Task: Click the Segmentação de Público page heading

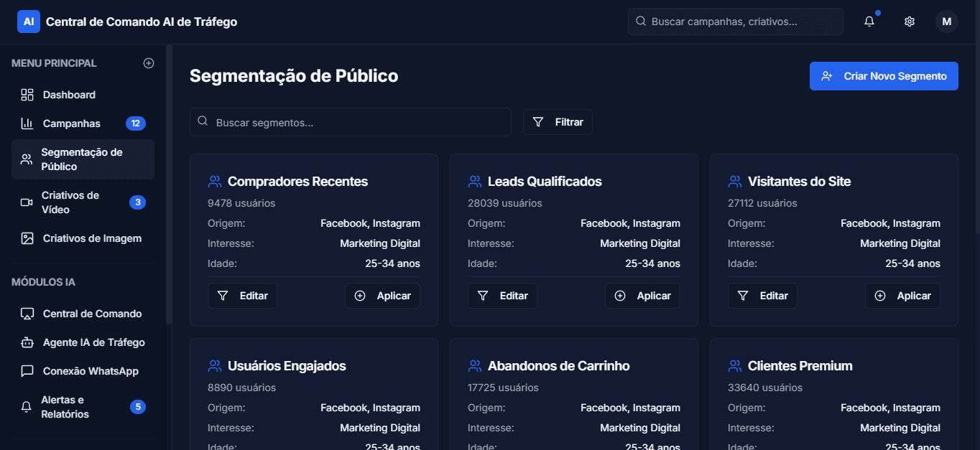Action: [294, 76]
